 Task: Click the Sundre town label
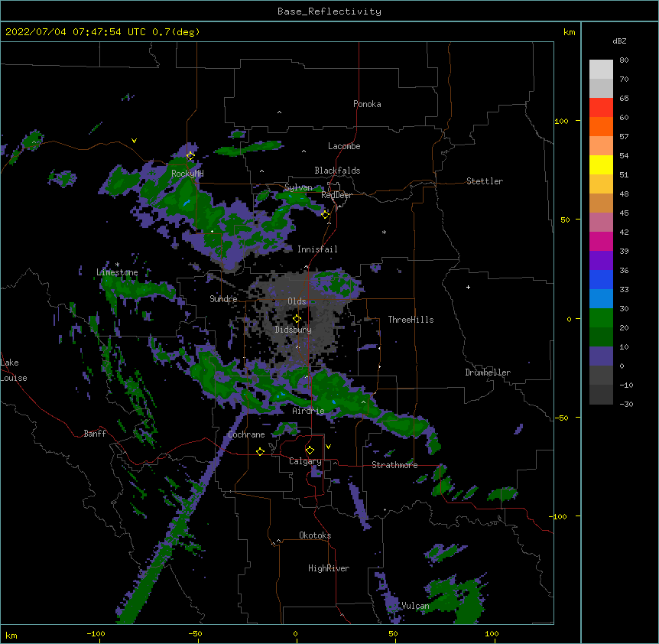(223, 299)
